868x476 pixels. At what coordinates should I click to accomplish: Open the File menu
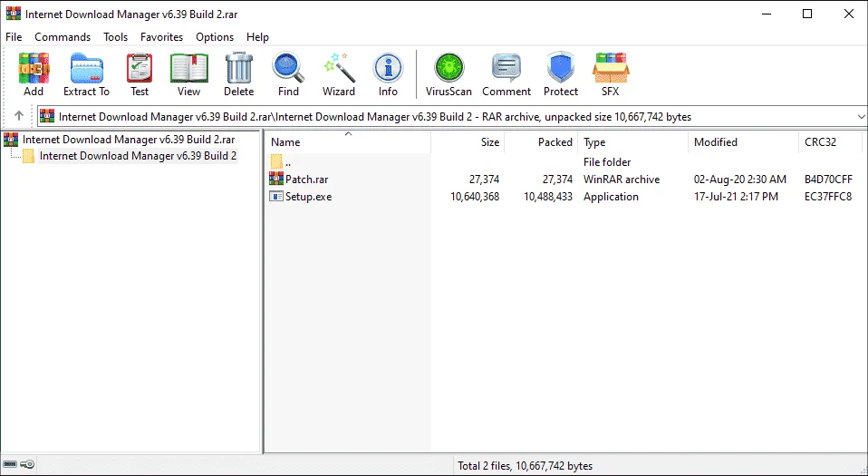[x=14, y=37]
